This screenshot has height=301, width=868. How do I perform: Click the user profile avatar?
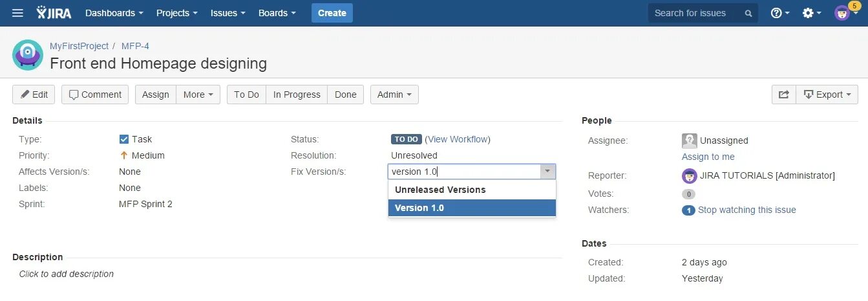click(842, 13)
